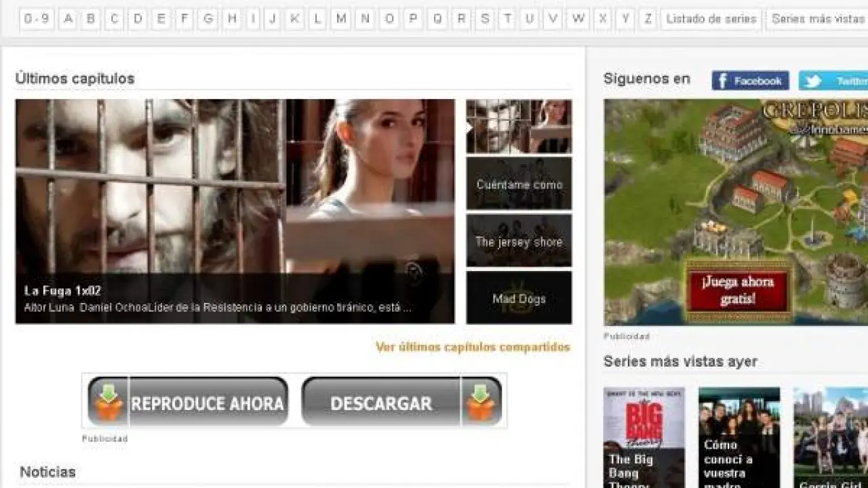Viewport: 868px width, 488px height.
Task: Open the Series más vistas tab
Action: tap(818, 19)
